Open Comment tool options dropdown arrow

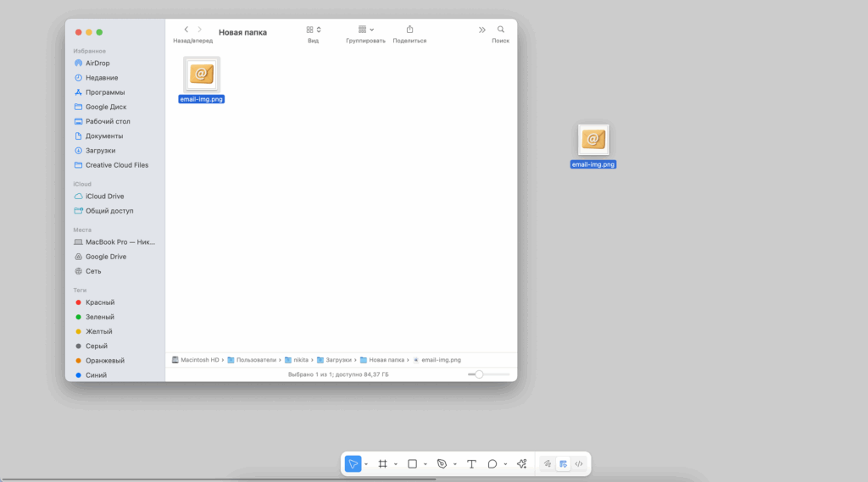tap(505, 464)
